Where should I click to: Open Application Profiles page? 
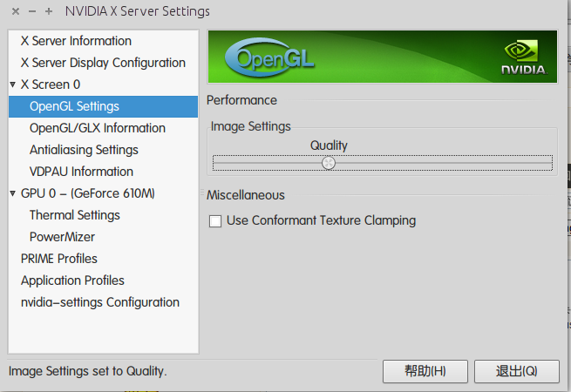tap(72, 280)
